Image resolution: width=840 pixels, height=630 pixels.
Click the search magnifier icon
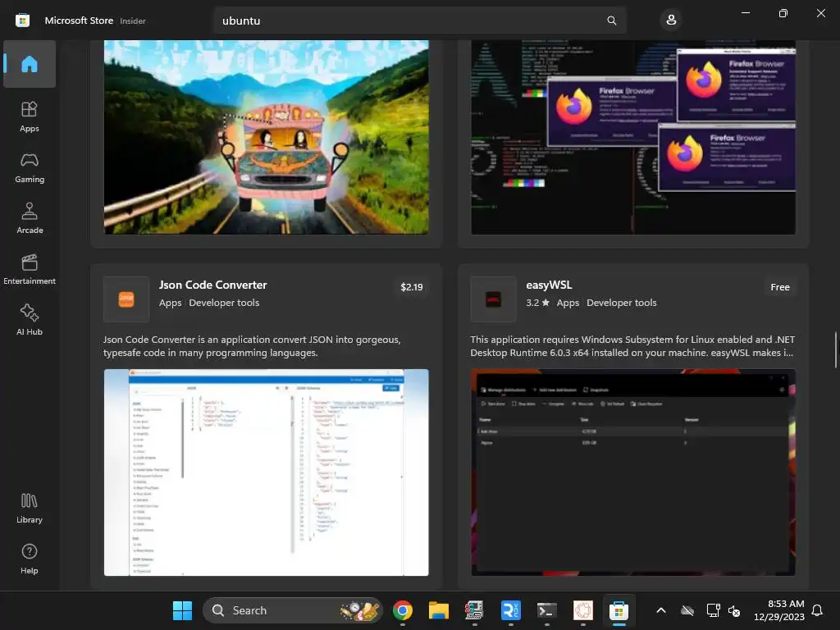pyautogui.click(x=611, y=21)
